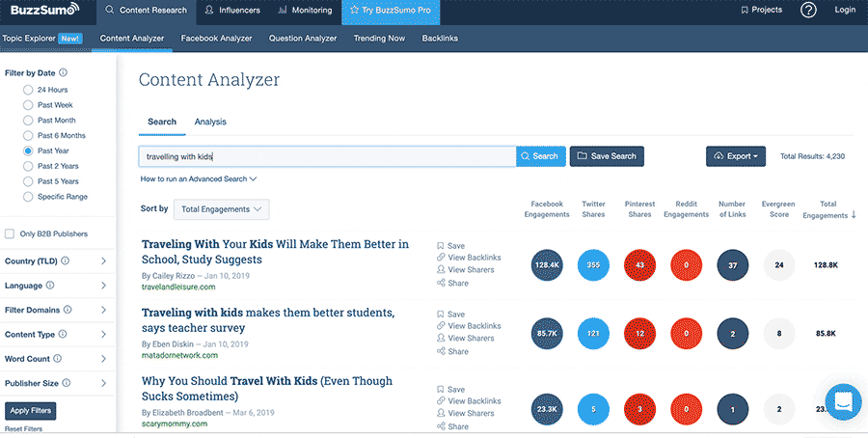The image size is (868, 438).
Task: Open article Traveling with kids makes better students
Action: pos(268,320)
